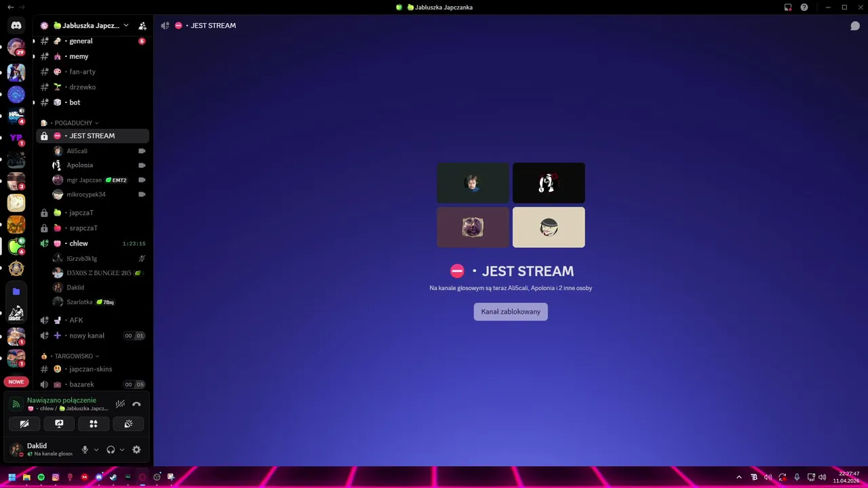Open bazarek voice channel

coord(93,384)
